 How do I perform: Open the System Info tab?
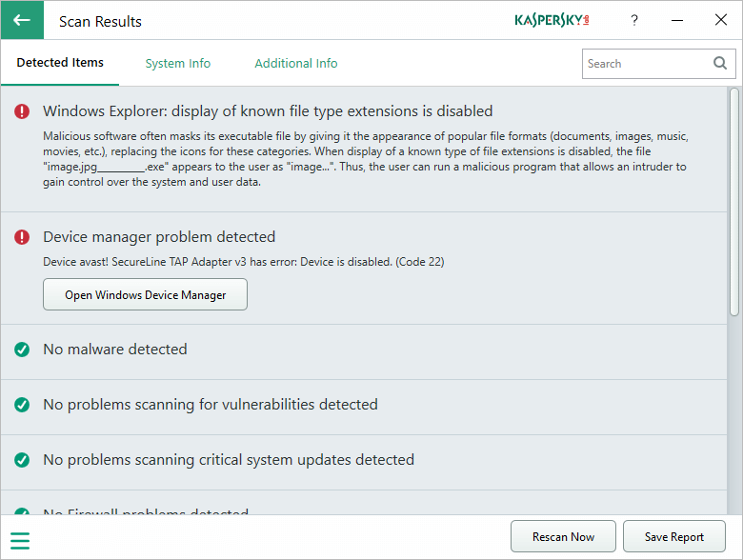tap(178, 64)
